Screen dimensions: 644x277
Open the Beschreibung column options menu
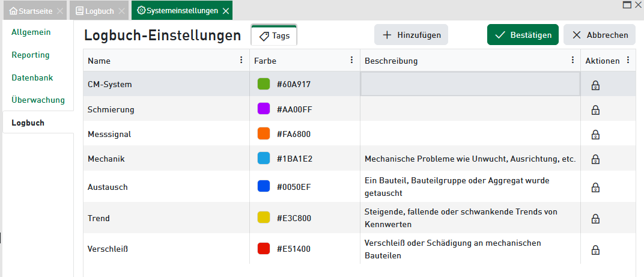[573, 60]
